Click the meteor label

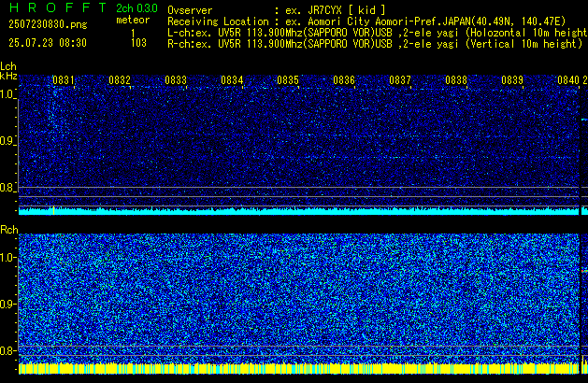point(133,20)
